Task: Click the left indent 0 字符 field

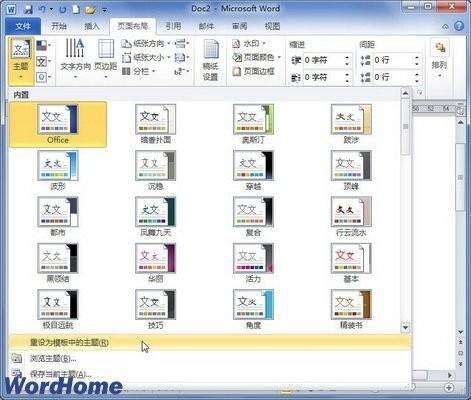Action: [x=323, y=60]
